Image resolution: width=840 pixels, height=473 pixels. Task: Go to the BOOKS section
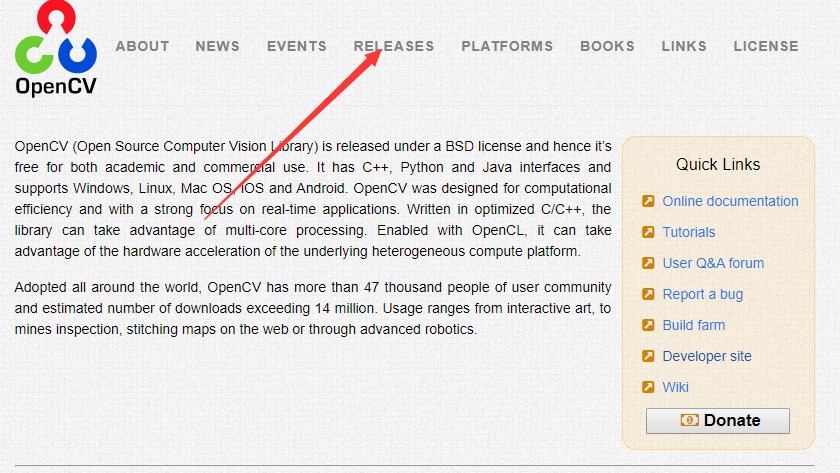coord(608,46)
